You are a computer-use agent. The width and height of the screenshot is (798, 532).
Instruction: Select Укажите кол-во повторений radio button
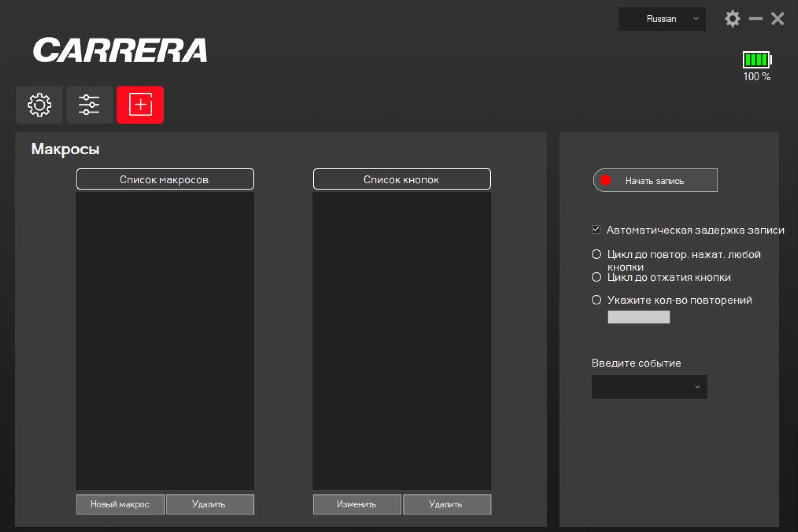coord(596,300)
